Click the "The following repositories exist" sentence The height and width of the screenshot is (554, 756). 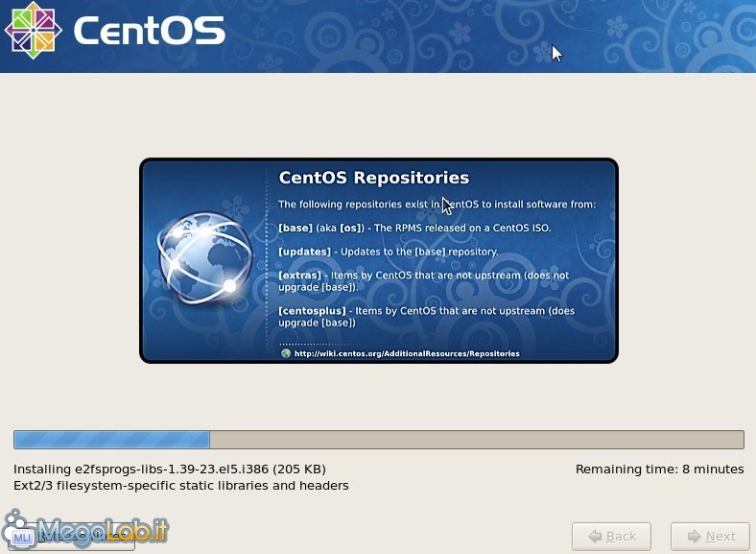pyautogui.click(x=437, y=205)
